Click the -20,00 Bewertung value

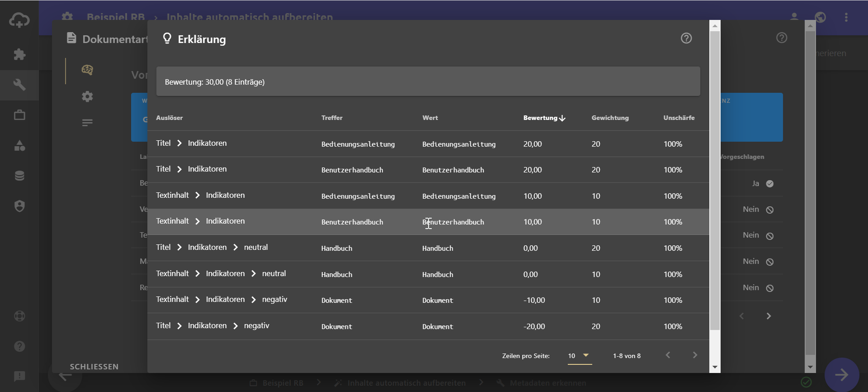pyautogui.click(x=534, y=326)
